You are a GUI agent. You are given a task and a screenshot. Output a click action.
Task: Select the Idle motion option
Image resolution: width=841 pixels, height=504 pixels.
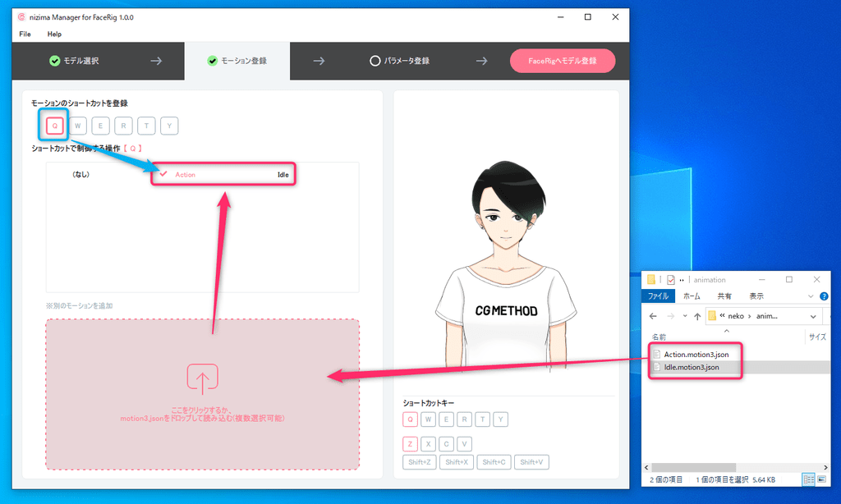pyautogui.click(x=282, y=174)
